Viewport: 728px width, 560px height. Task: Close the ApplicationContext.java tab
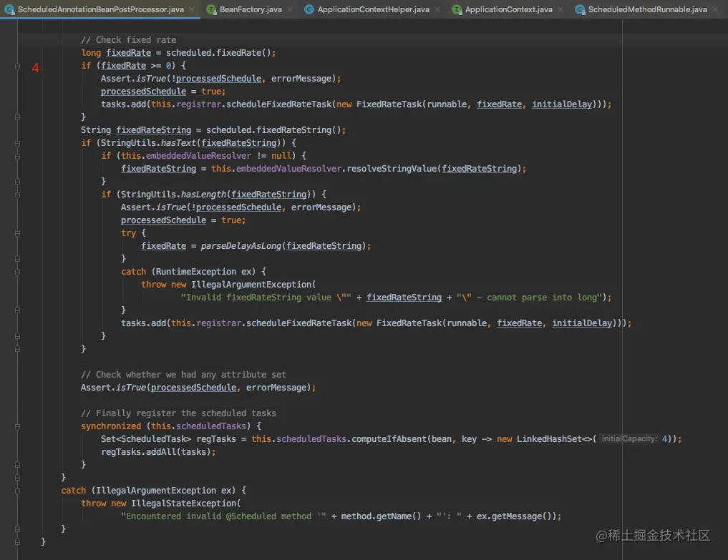click(x=560, y=9)
